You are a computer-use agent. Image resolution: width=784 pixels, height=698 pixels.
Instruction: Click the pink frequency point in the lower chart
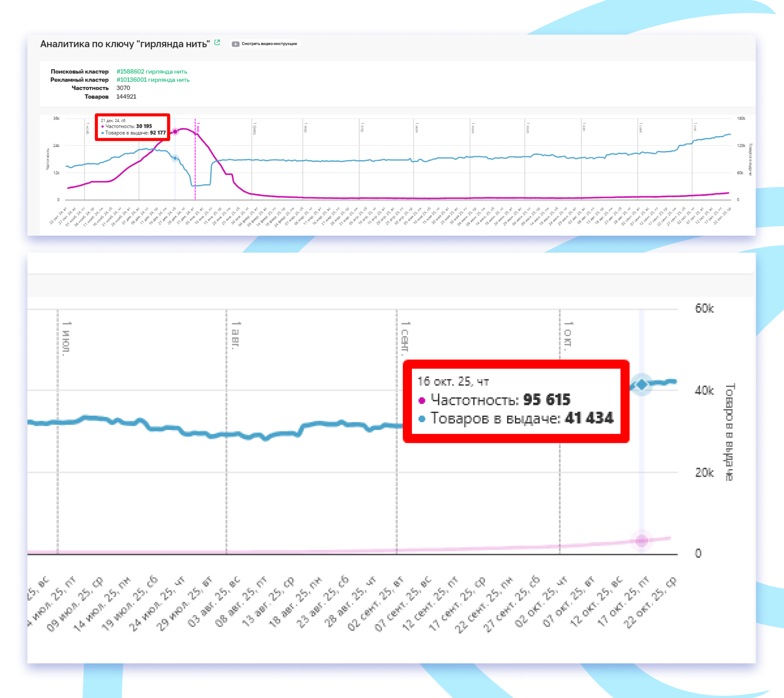642,541
